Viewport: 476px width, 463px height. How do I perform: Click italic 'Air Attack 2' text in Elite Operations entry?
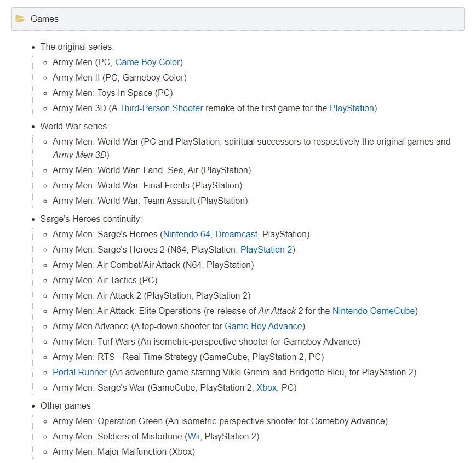[x=280, y=311]
